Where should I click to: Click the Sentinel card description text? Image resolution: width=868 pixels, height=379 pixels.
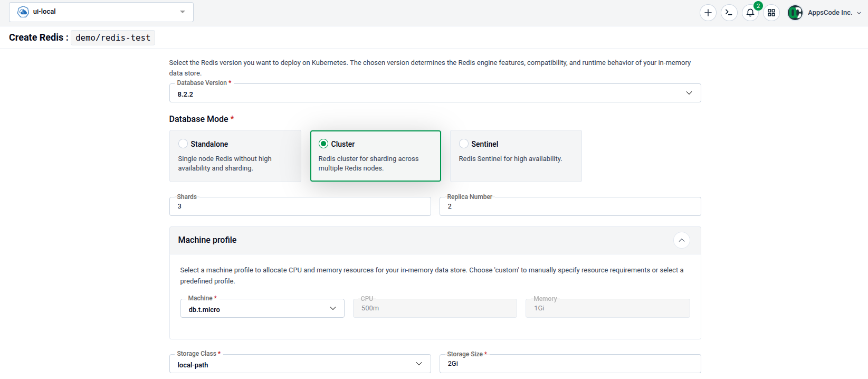tap(510, 158)
